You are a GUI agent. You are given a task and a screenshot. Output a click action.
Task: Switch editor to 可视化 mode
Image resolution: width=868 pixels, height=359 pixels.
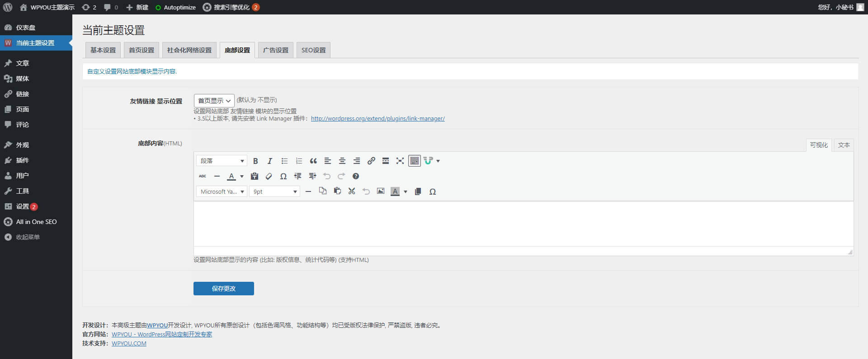click(x=819, y=145)
